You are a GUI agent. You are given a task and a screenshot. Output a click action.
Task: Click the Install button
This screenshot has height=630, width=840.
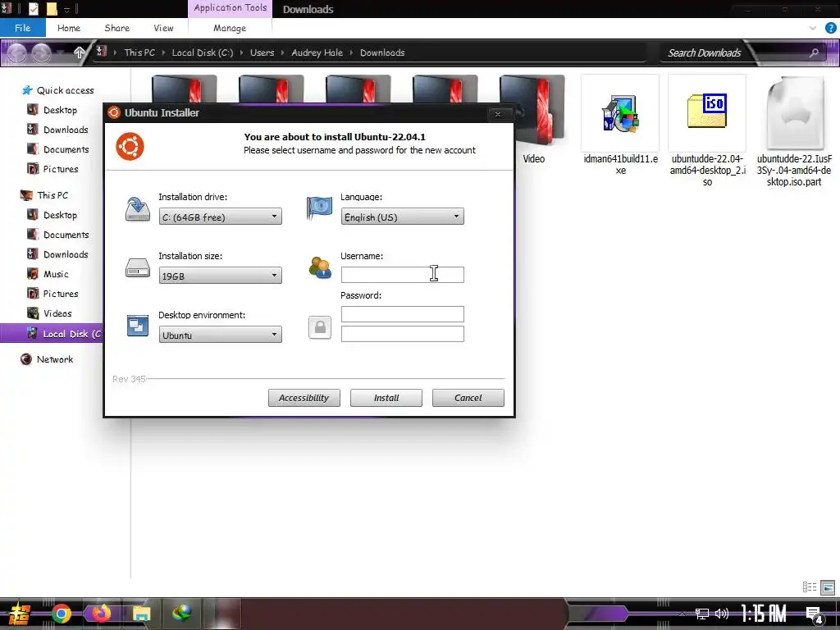[x=386, y=398]
